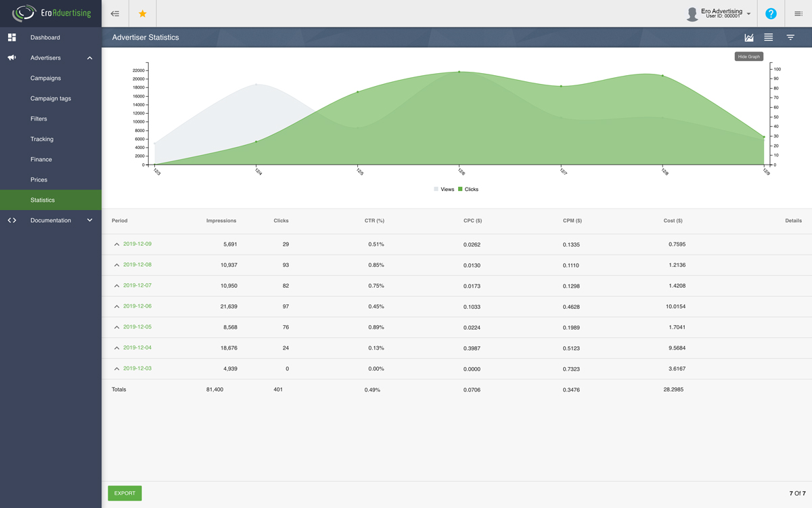Toggle the graph view icon
This screenshot has height=508, width=812.
tap(749, 37)
